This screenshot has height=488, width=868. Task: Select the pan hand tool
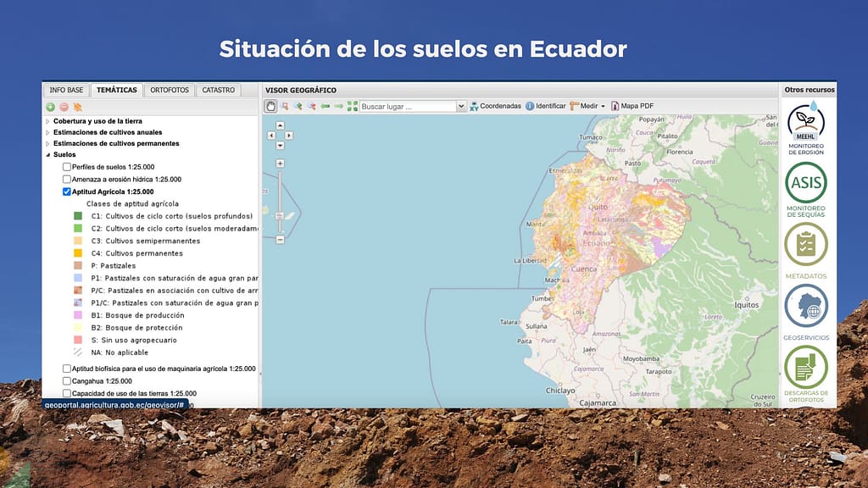pos(271,106)
